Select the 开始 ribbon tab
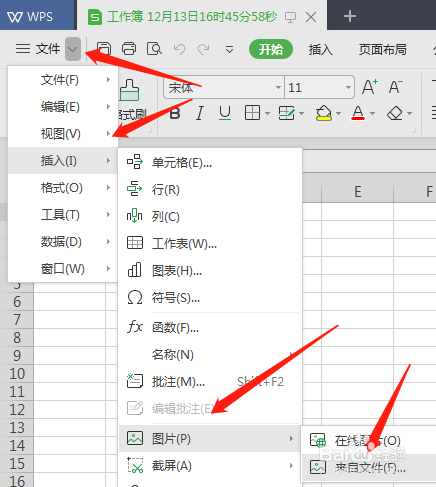Image resolution: width=436 pixels, height=487 pixels. (x=271, y=49)
